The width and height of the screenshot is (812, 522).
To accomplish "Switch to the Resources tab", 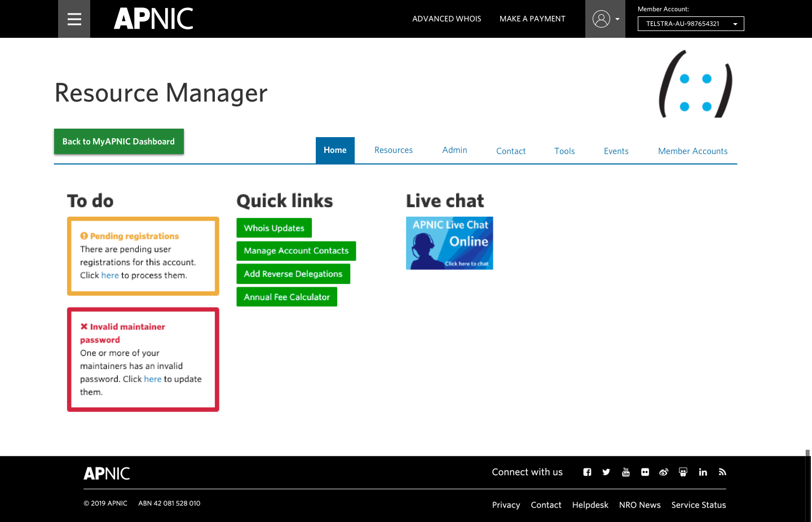I will click(394, 150).
